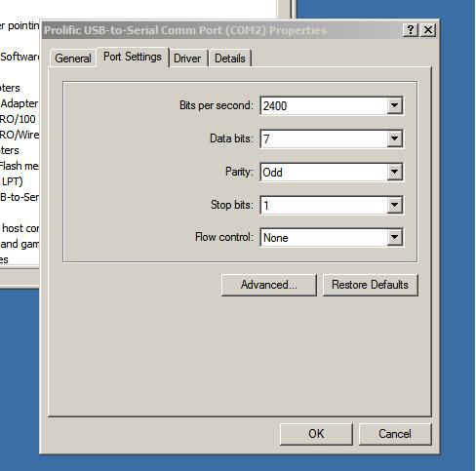The height and width of the screenshot is (471, 476).
Task: Confirm settings with the OK button
Action: [x=316, y=434]
